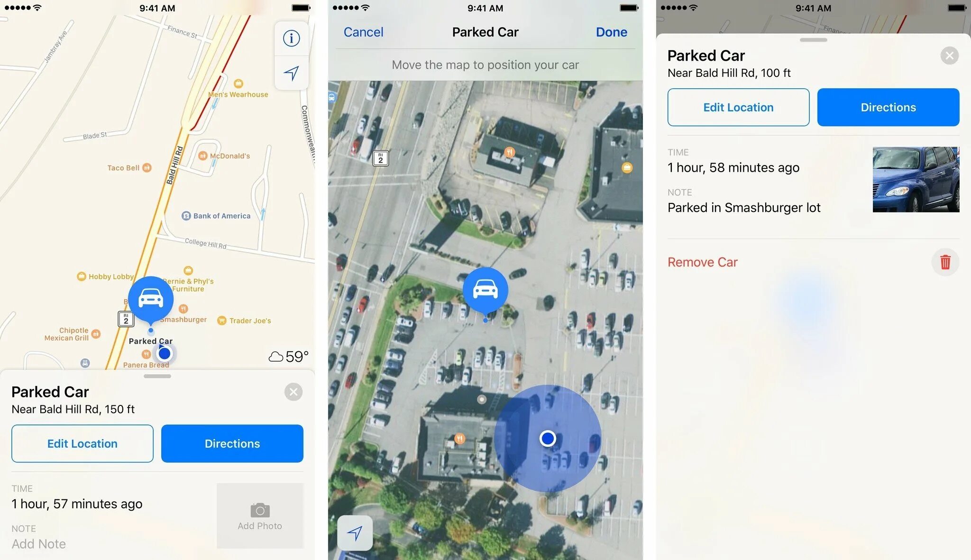The image size is (971, 560).
Task: Tap Done to confirm parked car position
Action: pos(610,31)
